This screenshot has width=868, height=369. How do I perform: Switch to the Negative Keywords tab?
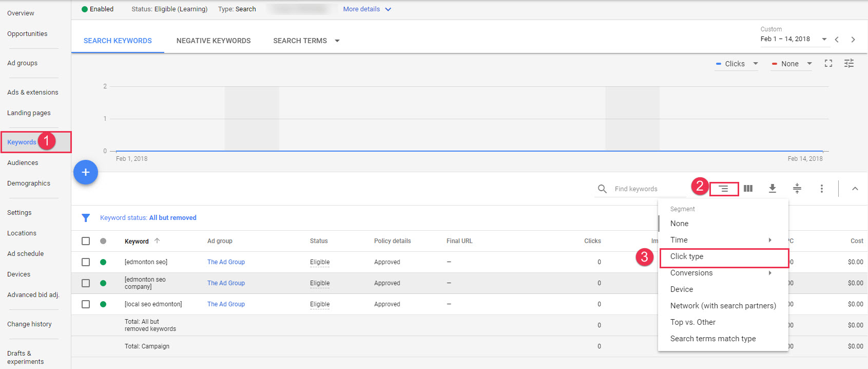click(x=214, y=41)
